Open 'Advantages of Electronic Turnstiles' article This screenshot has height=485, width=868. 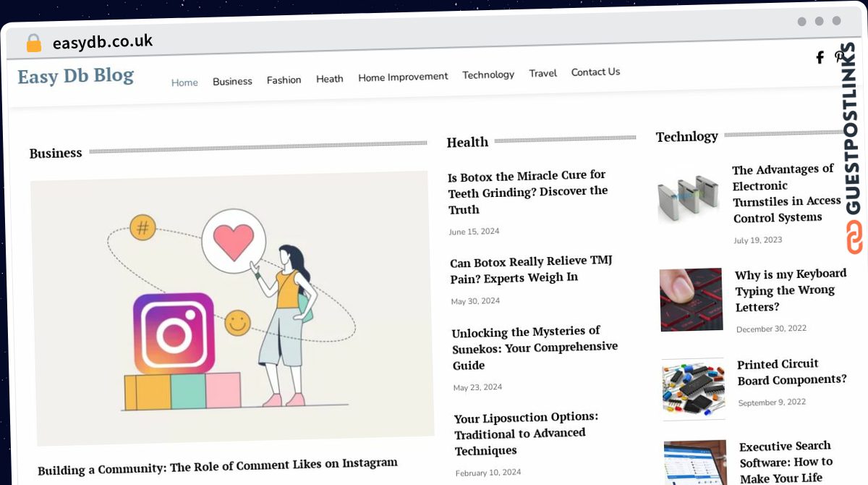pos(786,193)
